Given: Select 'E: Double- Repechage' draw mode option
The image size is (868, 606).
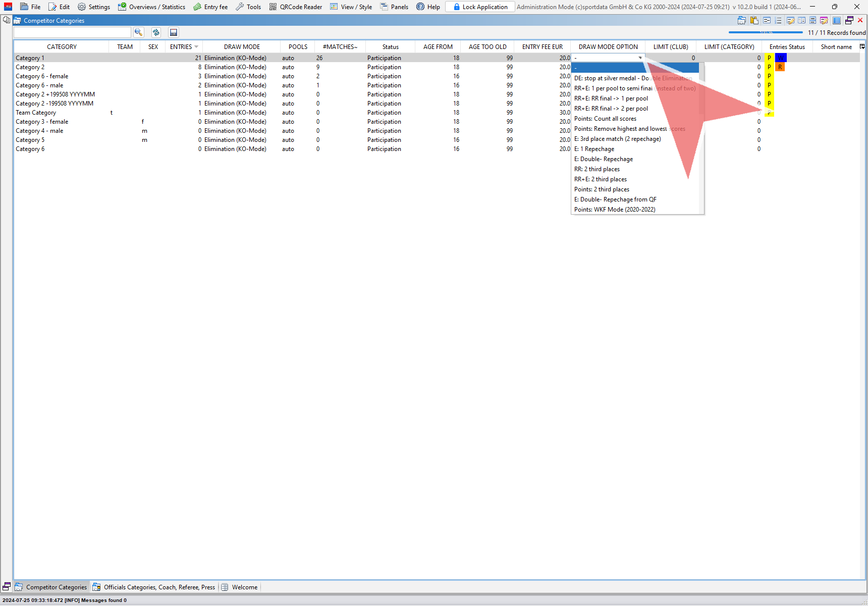Looking at the screenshot, I should tap(603, 159).
